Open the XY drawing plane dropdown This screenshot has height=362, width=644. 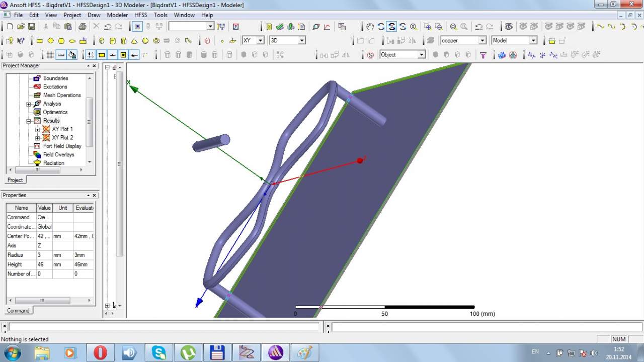[x=260, y=41]
